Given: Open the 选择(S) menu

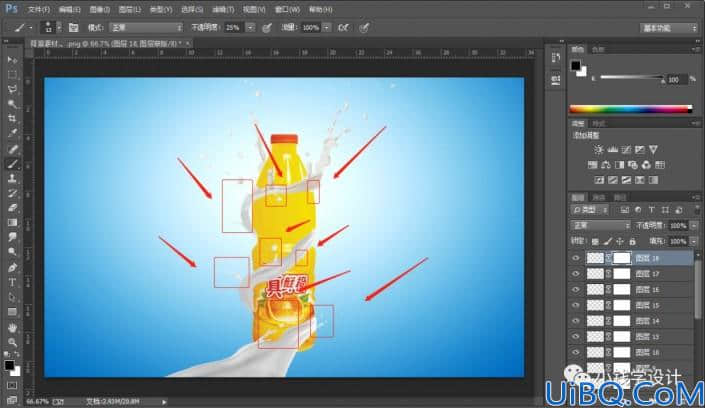Looking at the screenshot, I should tap(192, 9).
